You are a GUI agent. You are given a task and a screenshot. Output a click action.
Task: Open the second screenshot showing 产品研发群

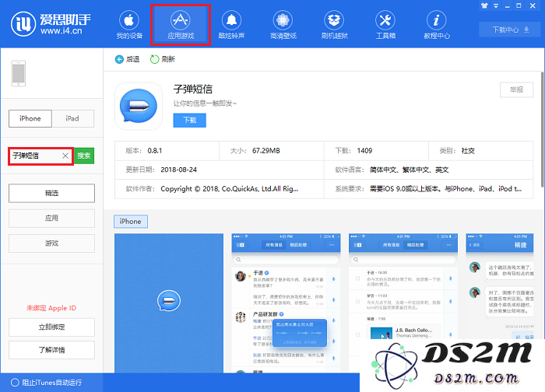pyautogui.click(x=286, y=303)
